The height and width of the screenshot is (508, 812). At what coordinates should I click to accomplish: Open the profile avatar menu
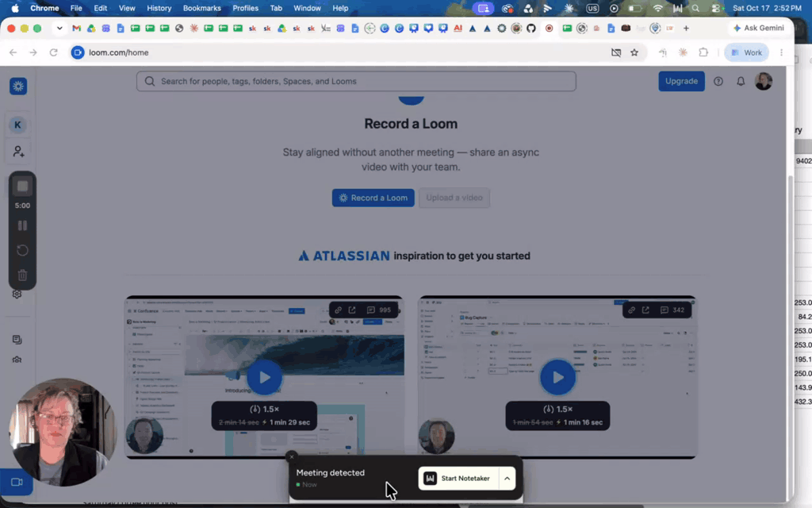764,82
